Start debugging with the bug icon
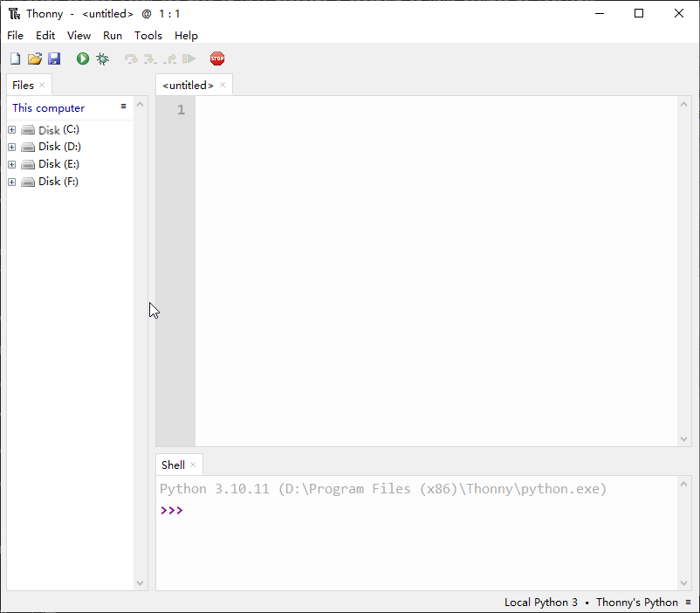 [102, 59]
